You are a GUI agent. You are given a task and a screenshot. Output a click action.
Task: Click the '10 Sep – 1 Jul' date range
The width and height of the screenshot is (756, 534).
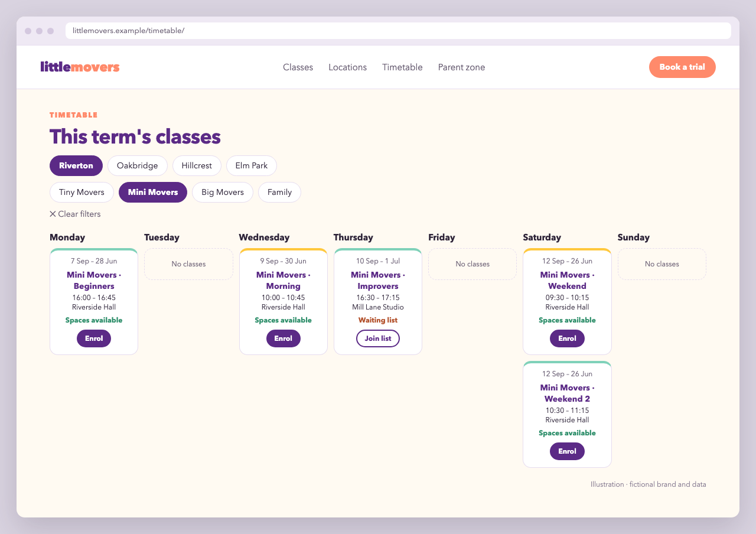click(x=378, y=261)
